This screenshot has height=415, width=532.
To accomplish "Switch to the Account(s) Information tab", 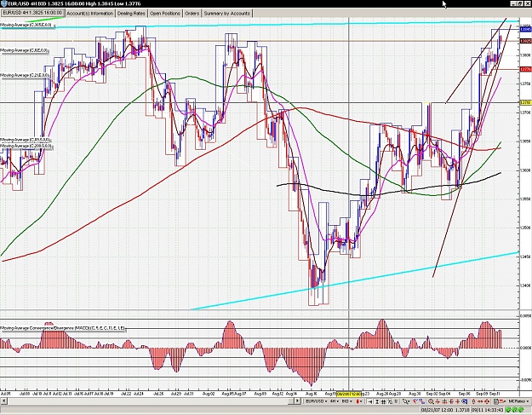I will [x=89, y=14].
